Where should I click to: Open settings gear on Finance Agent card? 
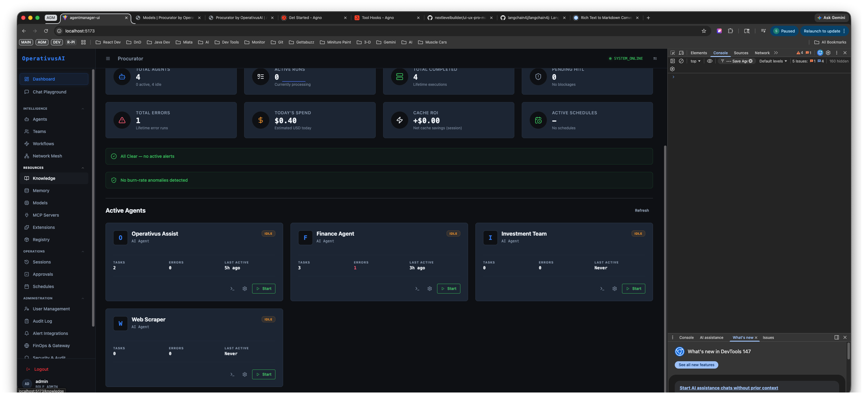(x=430, y=289)
